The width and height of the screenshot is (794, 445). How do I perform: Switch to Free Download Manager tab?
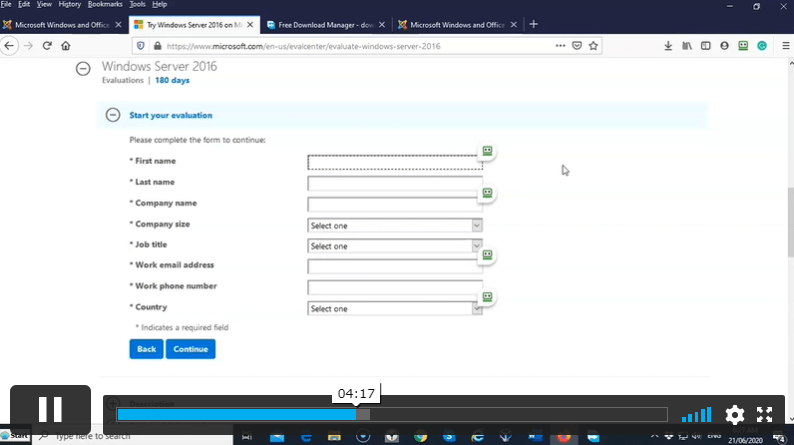325,24
